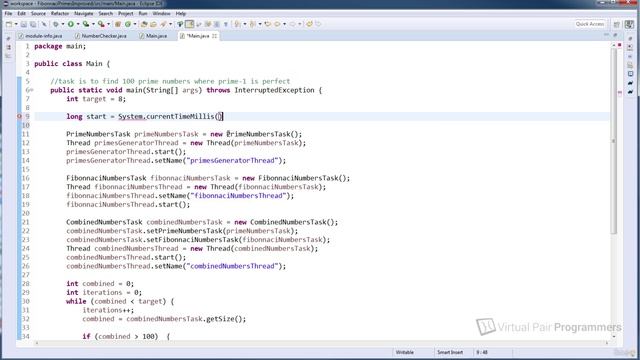Click the 9:48 cursor position status
Image resolution: width=640 pixels, height=360 pixels.
482,352
